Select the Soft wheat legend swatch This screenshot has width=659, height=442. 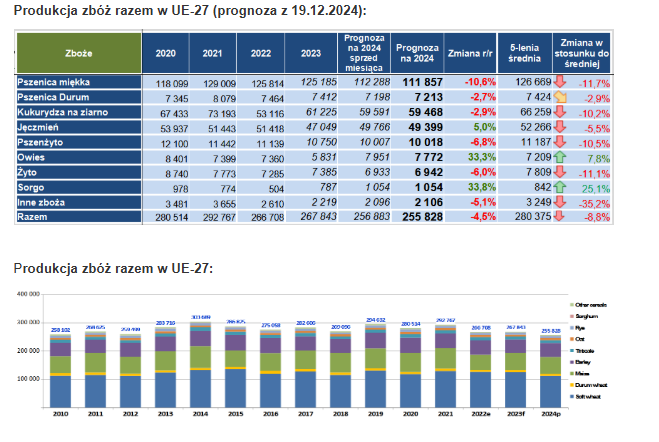(571, 397)
